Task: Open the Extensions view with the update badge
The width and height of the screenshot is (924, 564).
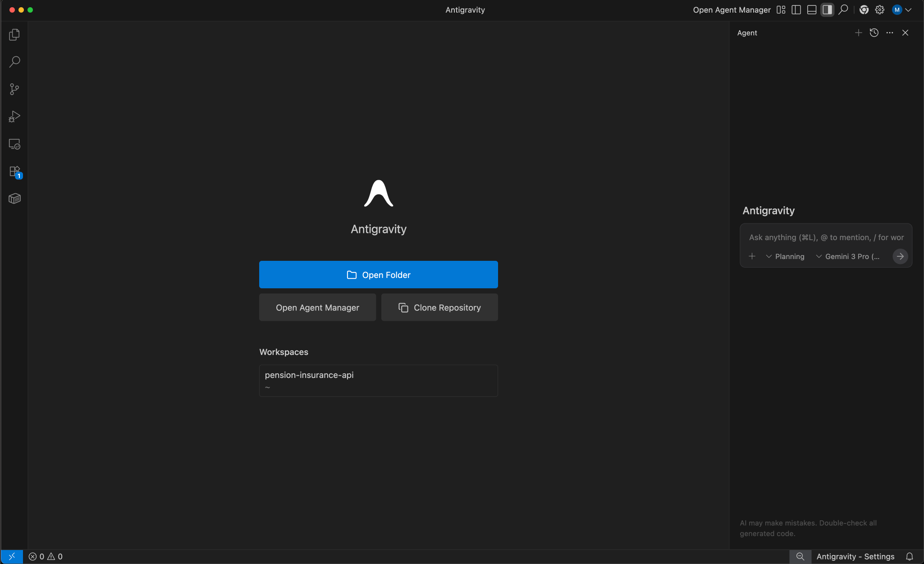Action: (14, 172)
